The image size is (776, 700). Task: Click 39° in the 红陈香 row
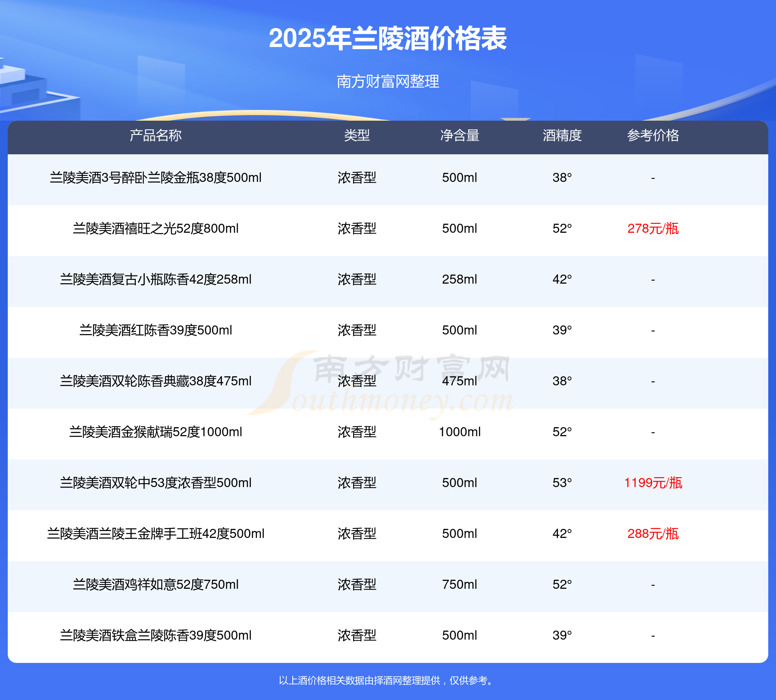[x=562, y=330]
